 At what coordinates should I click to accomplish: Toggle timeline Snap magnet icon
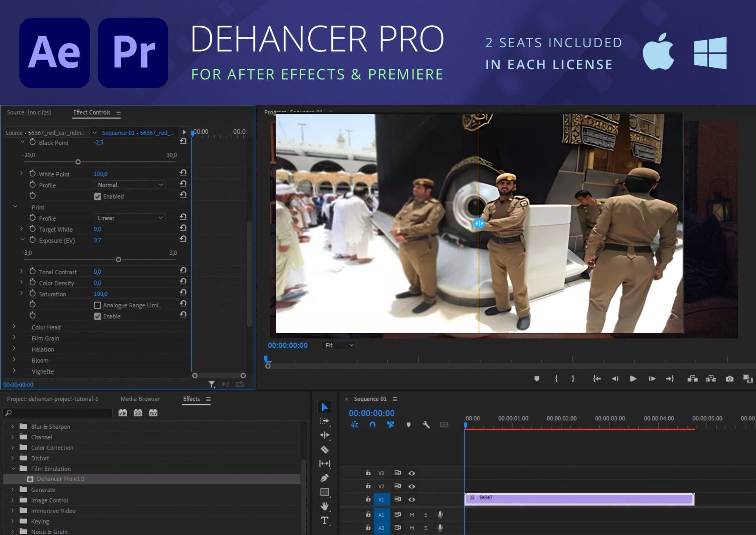[372, 425]
